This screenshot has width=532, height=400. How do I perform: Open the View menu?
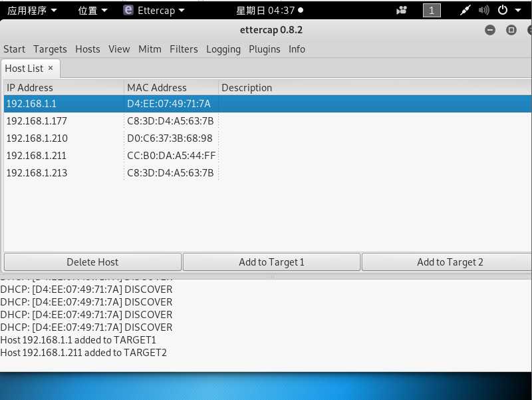coord(119,49)
